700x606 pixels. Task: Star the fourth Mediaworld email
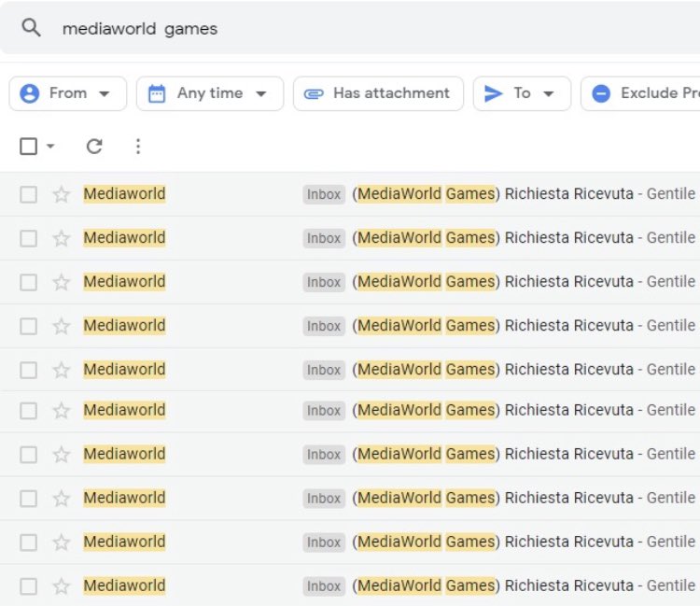(x=62, y=326)
